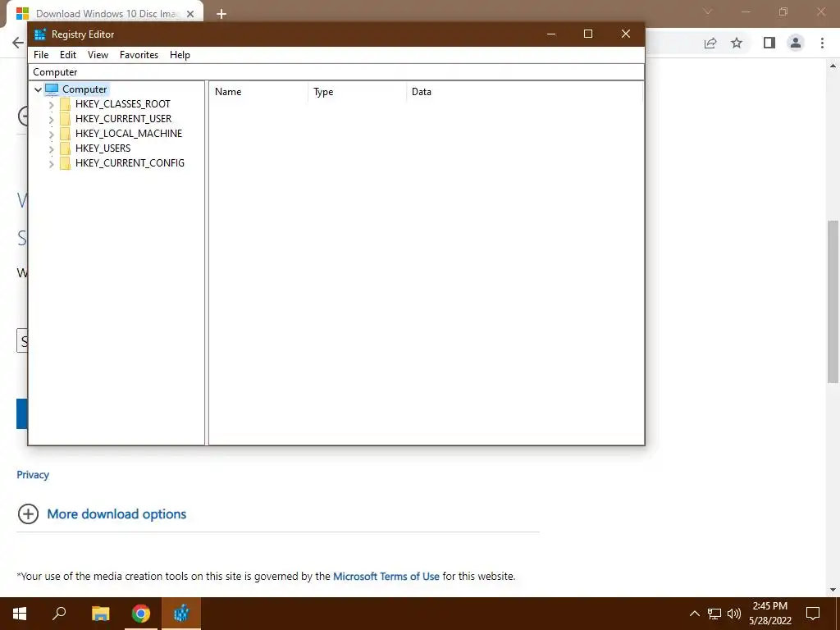This screenshot has height=630, width=840.
Task: Open the Edit menu in Registry Editor
Action: coord(68,55)
